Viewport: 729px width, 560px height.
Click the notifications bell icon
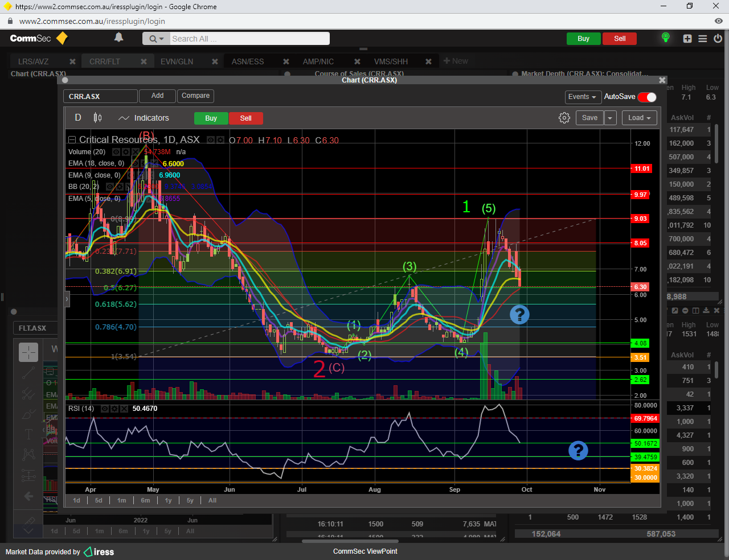click(118, 38)
